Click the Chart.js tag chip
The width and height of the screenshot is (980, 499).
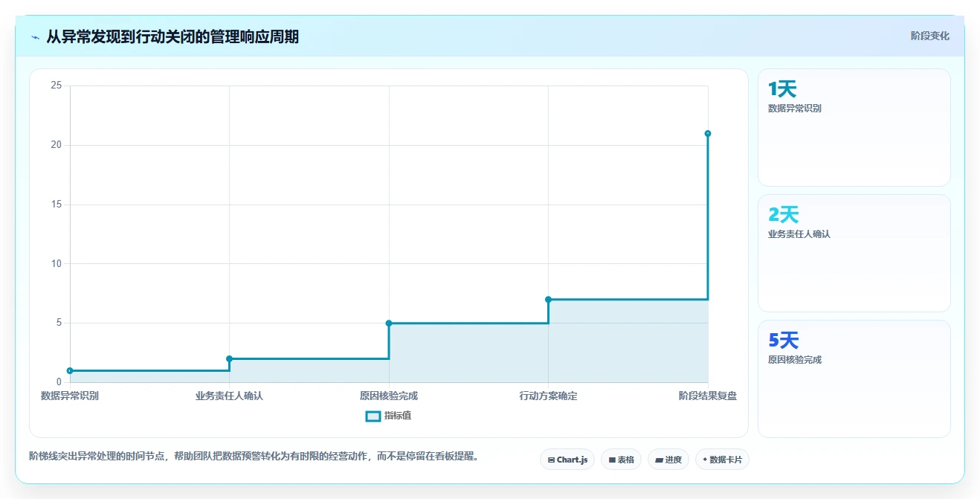567,460
